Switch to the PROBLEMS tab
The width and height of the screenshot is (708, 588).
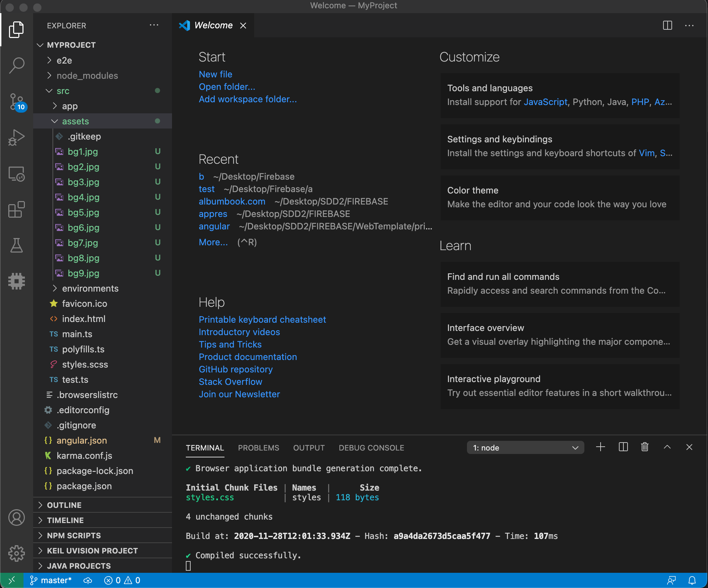pos(258,448)
